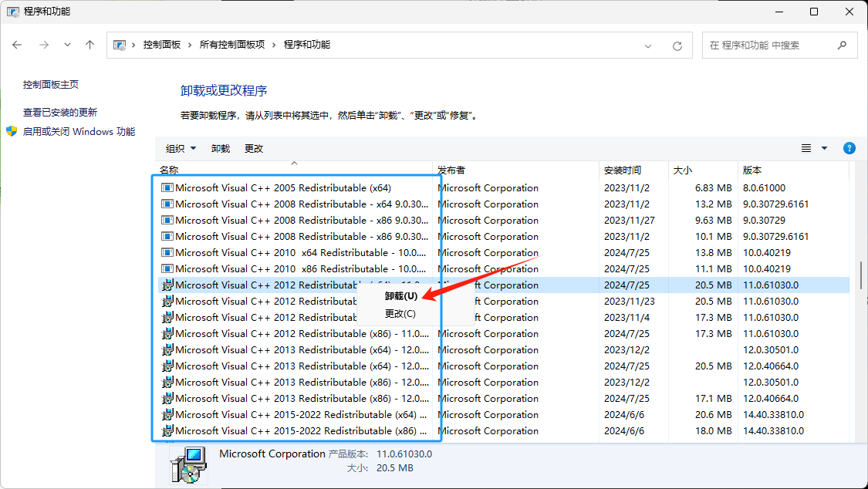Click icon of 2013 (x86) row sized 17.1 MB
Viewport: 868px width, 489px height.
click(x=167, y=398)
